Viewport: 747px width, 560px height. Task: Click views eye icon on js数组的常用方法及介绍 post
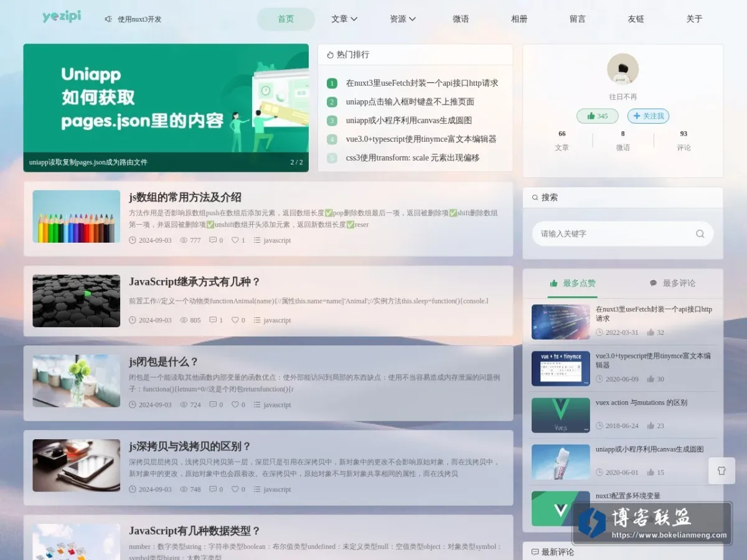point(184,240)
